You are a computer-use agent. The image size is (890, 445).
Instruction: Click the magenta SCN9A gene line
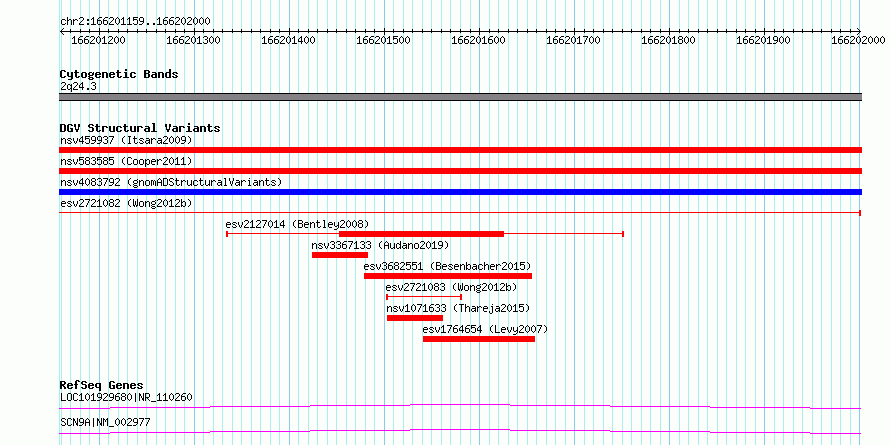coord(460,432)
